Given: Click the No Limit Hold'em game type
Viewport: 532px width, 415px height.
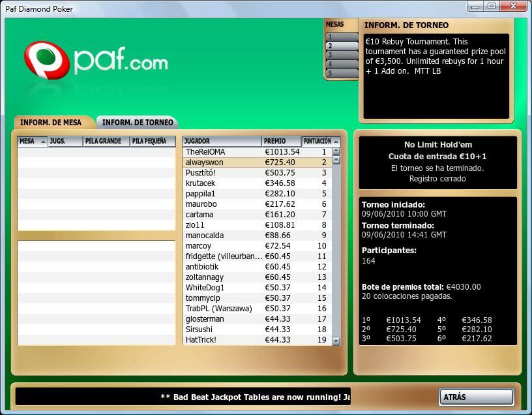Looking at the screenshot, I should coord(438,145).
